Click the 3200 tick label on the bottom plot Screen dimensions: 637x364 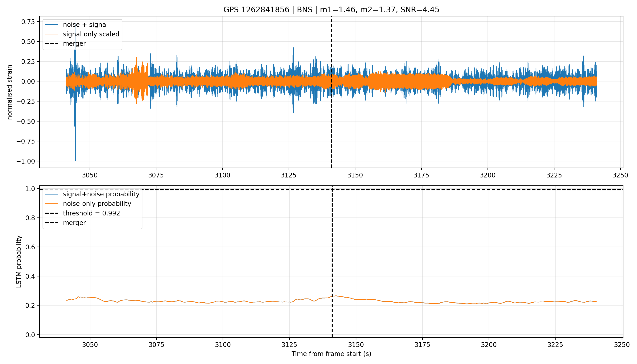[x=489, y=345]
